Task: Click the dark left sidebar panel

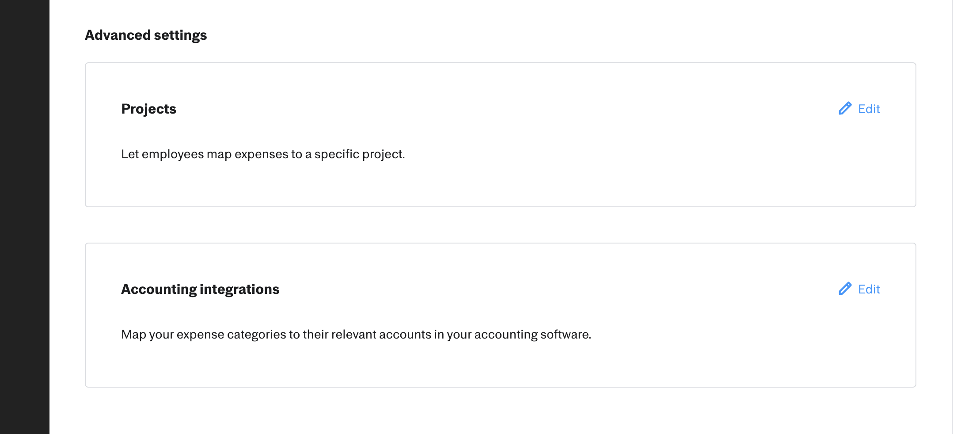Action: [25, 217]
